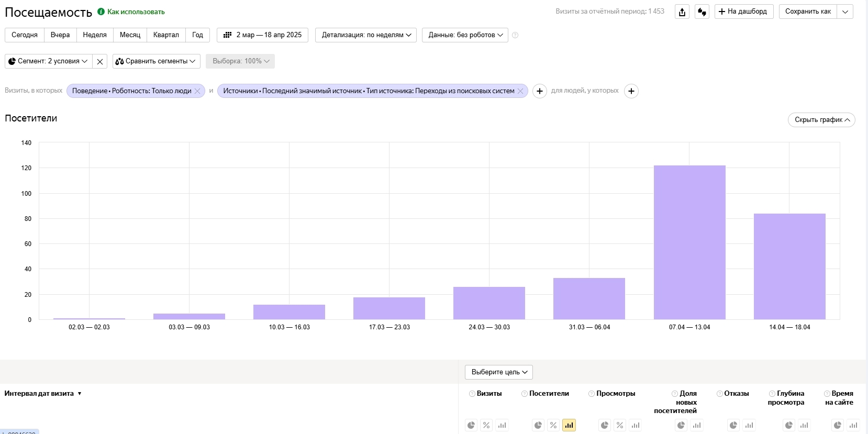Open the Выберите цель dropdown
Image resolution: width=868 pixels, height=434 pixels.
(499, 372)
